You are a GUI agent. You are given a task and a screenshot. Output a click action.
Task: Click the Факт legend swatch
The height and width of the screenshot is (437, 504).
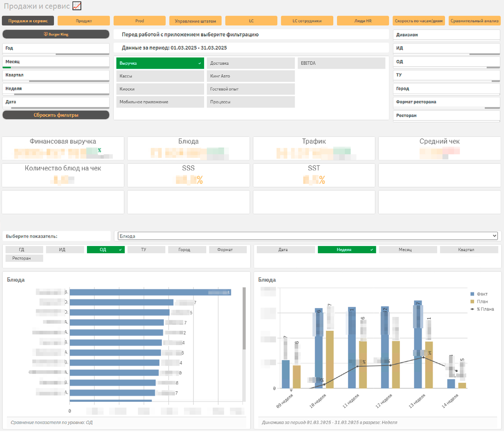pyautogui.click(x=472, y=294)
